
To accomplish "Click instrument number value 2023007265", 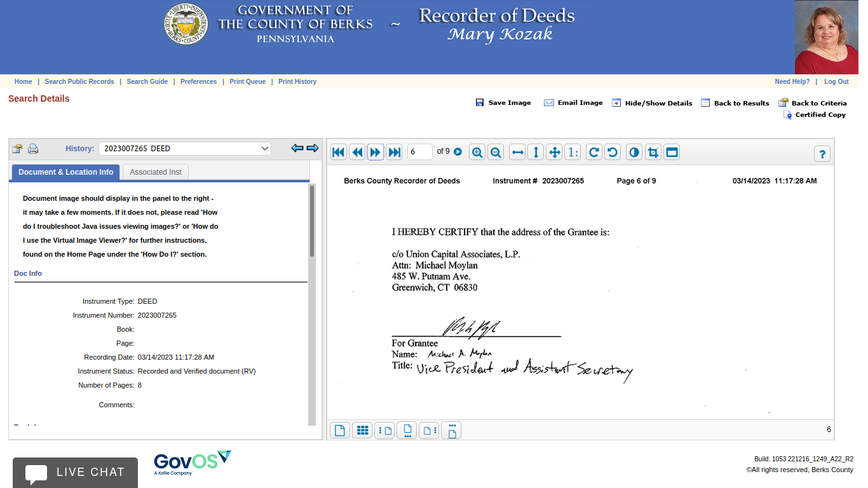I will tap(157, 315).
